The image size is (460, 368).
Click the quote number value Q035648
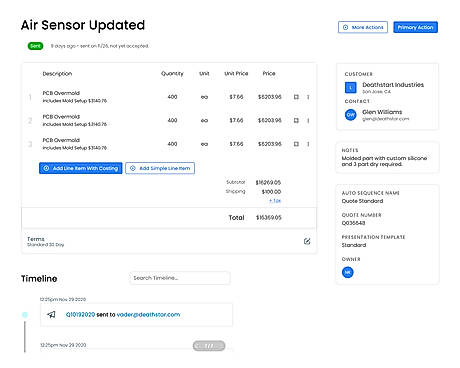point(353,223)
